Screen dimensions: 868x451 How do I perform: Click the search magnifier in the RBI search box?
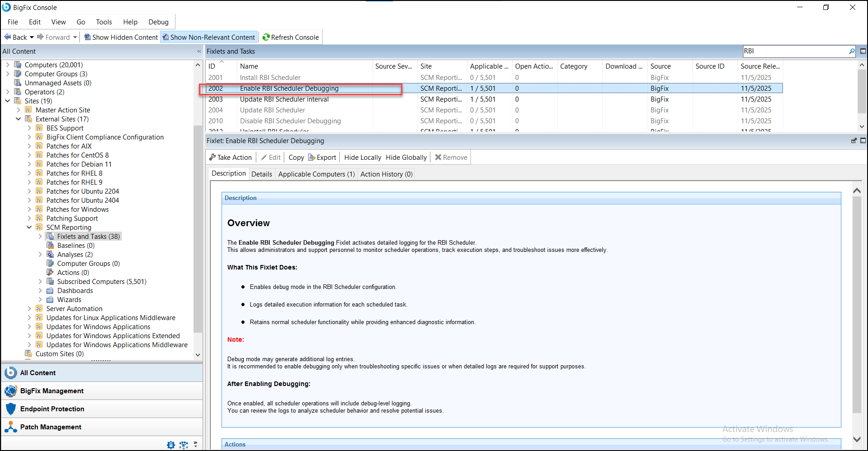coord(851,51)
